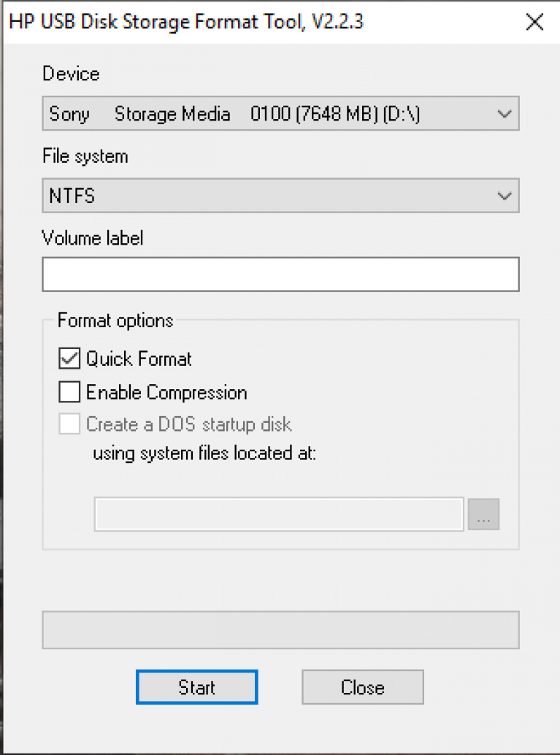The height and width of the screenshot is (755, 560).
Task: Open the Device dropdown list
Action: [x=280, y=113]
